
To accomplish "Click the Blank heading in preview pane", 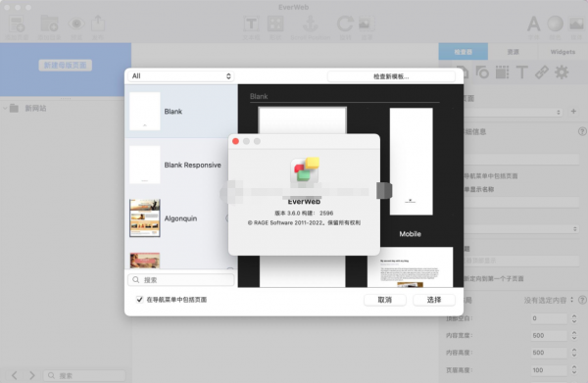I will (x=259, y=96).
